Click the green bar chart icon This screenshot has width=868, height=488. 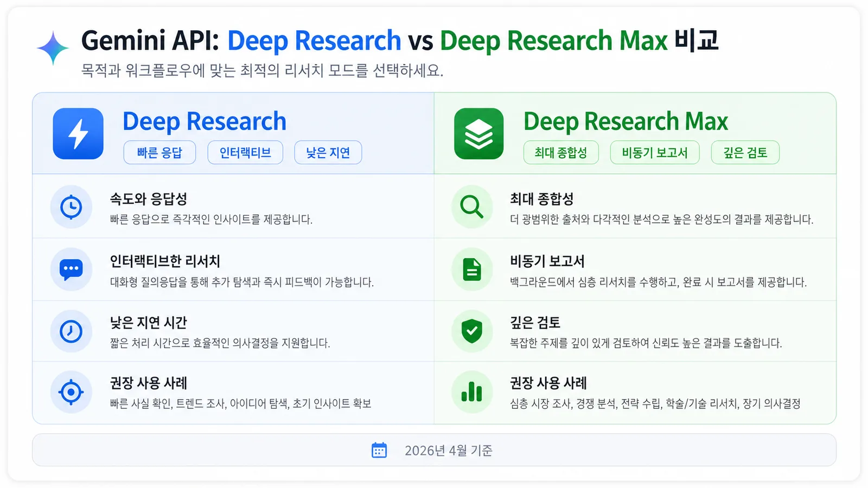(472, 392)
